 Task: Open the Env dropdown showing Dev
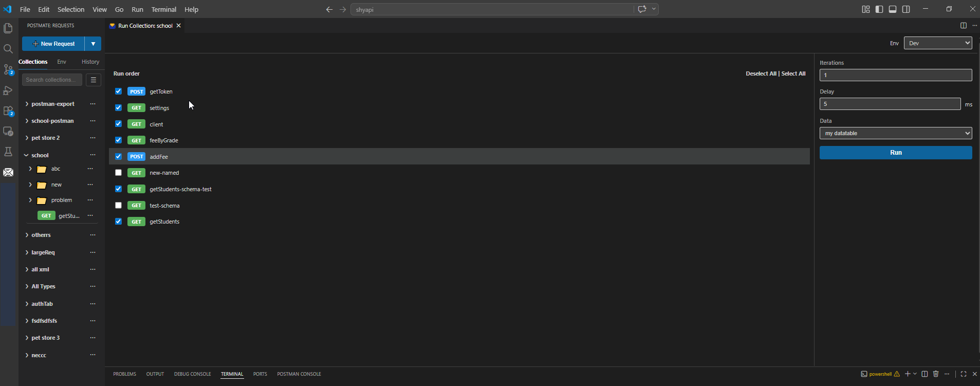click(x=938, y=43)
